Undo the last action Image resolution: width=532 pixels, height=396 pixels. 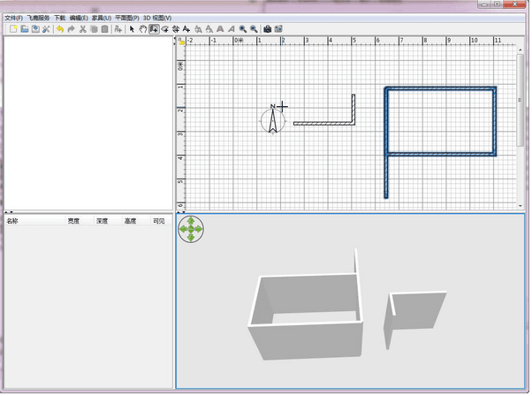[59, 29]
